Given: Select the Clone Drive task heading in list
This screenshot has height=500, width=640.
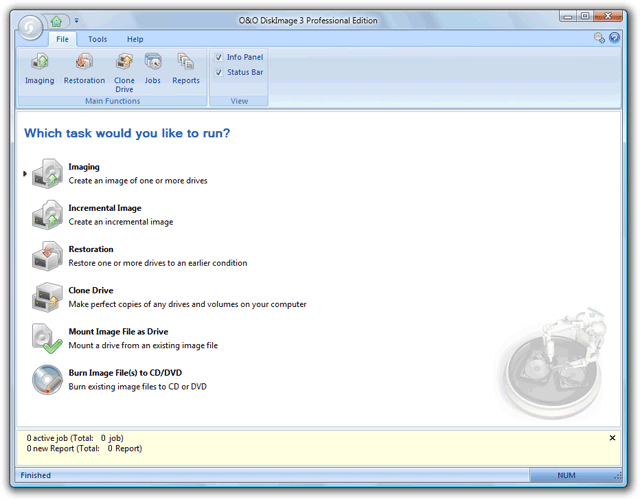Looking at the screenshot, I should click(x=91, y=290).
